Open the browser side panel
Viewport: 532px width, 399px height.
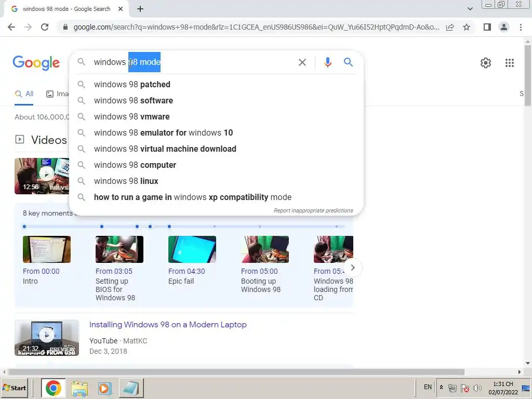(487, 27)
